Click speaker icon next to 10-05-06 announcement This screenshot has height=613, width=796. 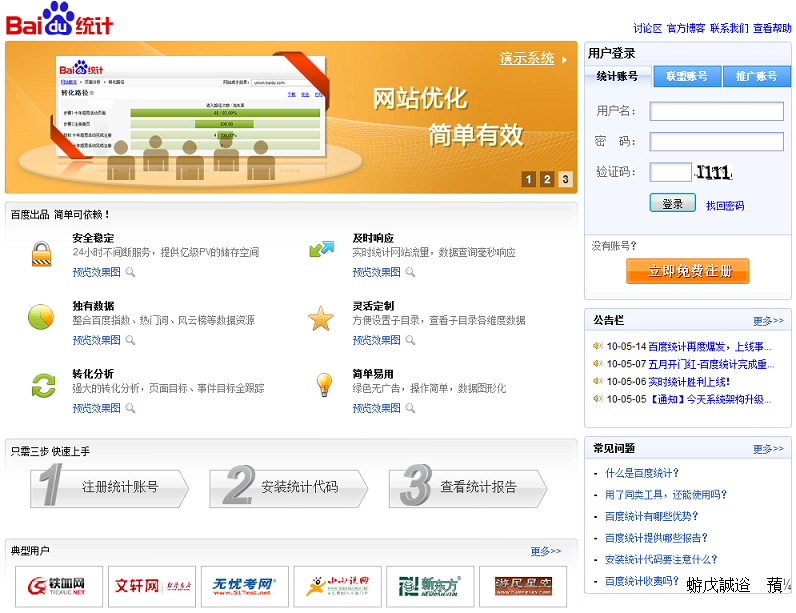click(x=598, y=381)
